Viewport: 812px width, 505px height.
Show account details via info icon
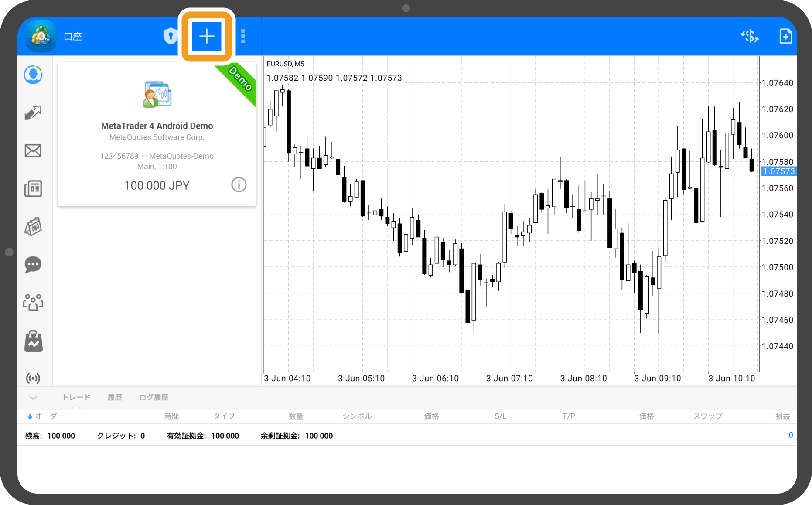point(239,185)
